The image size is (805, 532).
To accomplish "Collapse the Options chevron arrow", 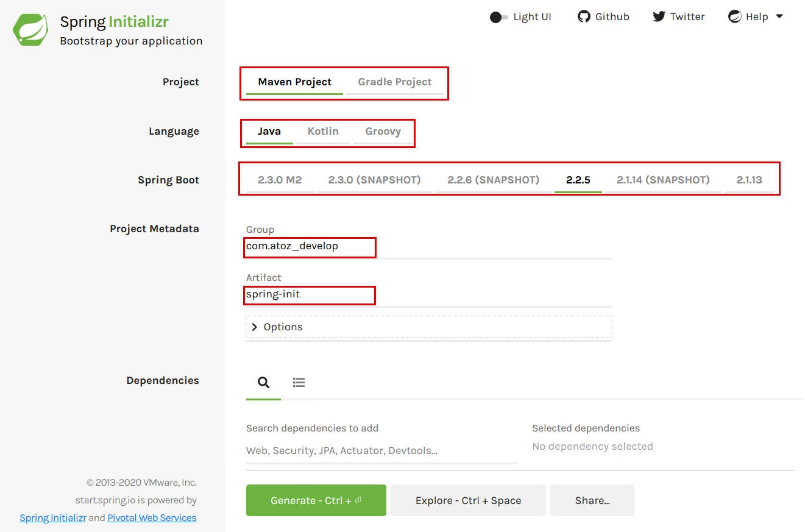I will point(254,327).
